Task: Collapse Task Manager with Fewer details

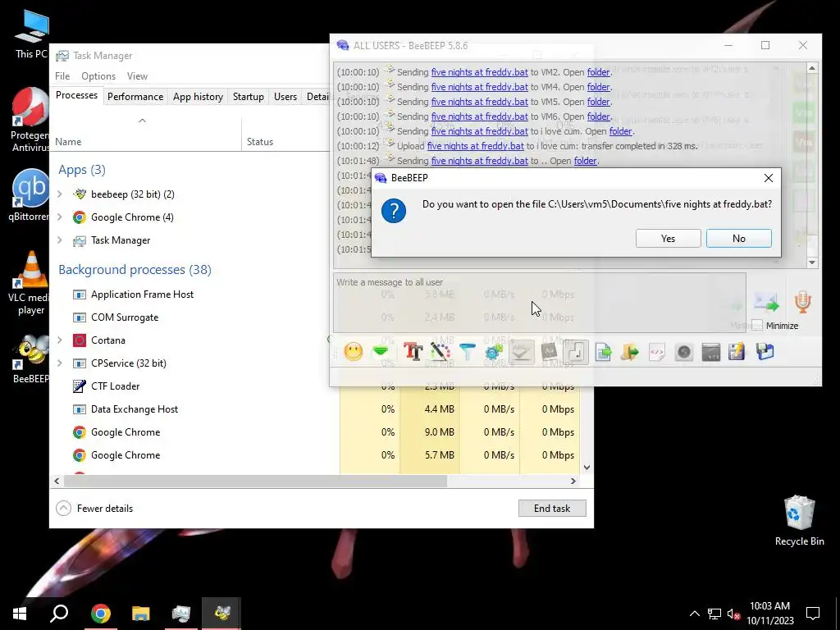Action: [x=95, y=509]
